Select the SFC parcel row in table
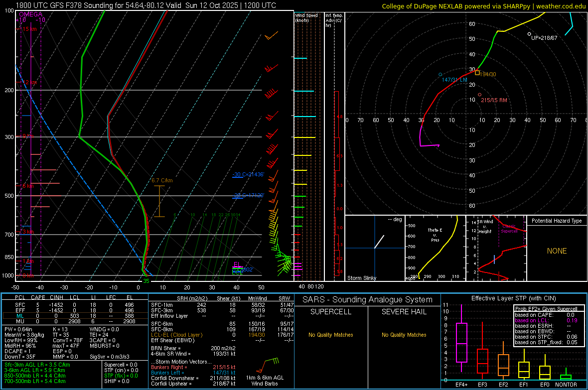The width and height of the screenshot is (588, 390). (75, 305)
